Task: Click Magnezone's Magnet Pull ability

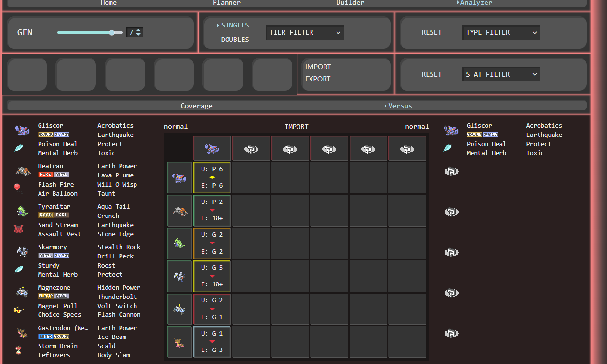Action: tap(58, 306)
